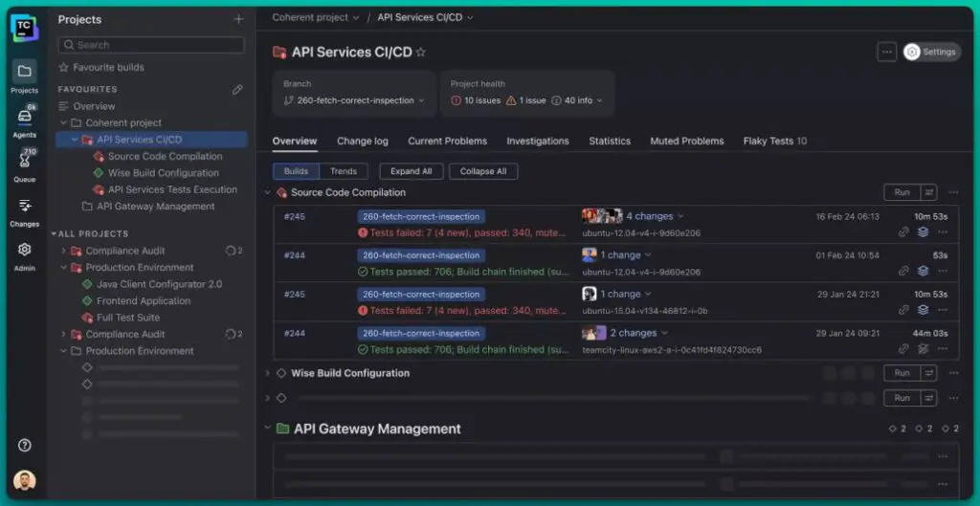Click the TeamCity logo icon
Screen dimensions: 980x506
(x=24, y=28)
